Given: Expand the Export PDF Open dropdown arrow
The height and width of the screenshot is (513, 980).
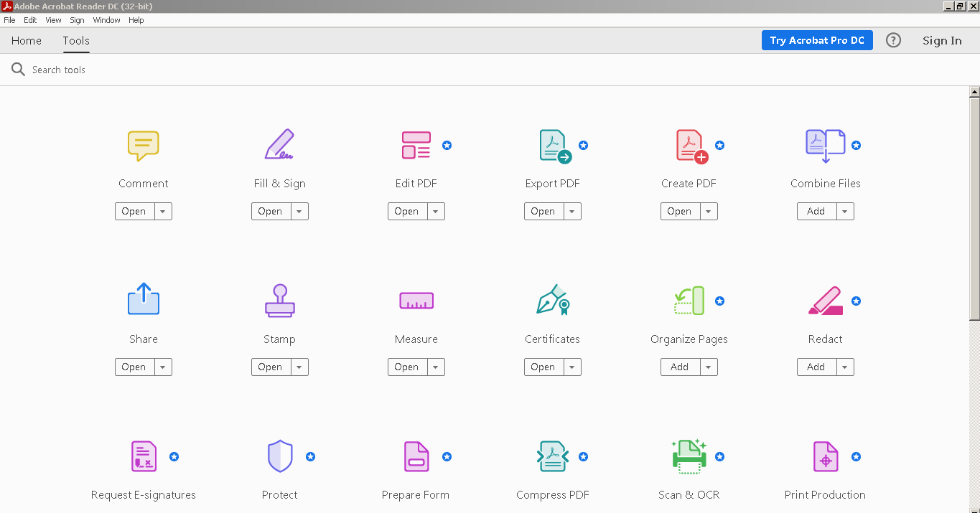Looking at the screenshot, I should pyautogui.click(x=572, y=211).
